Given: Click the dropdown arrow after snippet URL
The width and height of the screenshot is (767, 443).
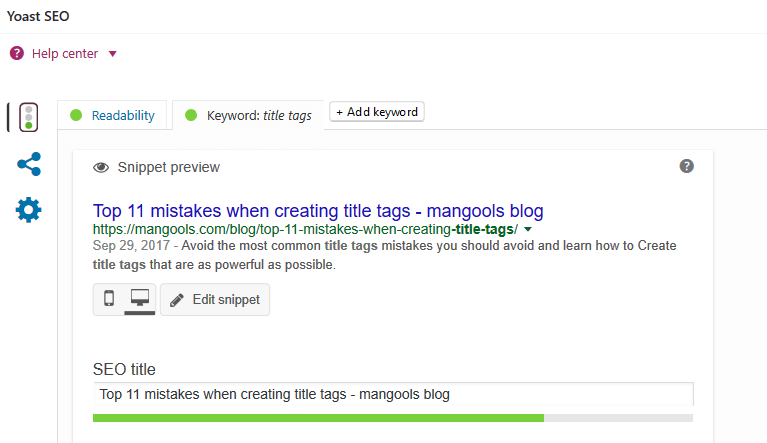Looking at the screenshot, I should (528, 230).
